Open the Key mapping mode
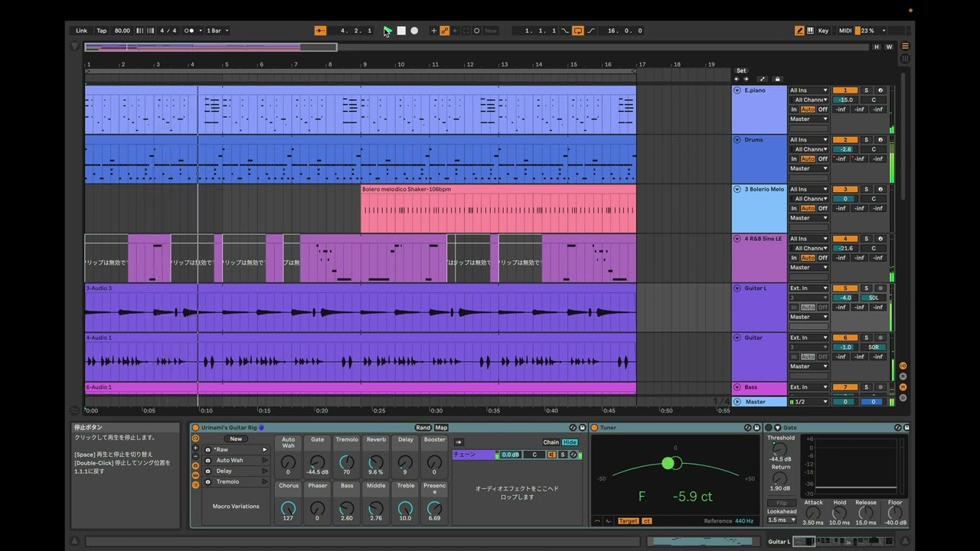This screenshot has width=980, height=551. (823, 31)
